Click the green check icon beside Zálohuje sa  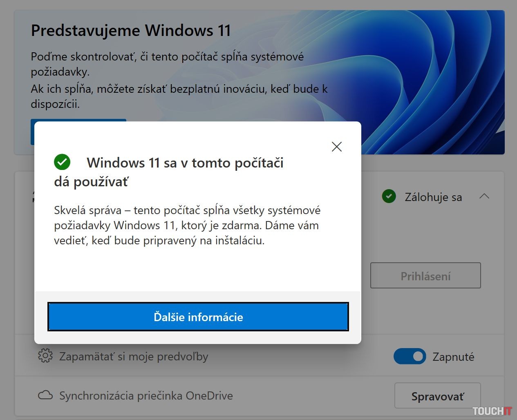389,197
